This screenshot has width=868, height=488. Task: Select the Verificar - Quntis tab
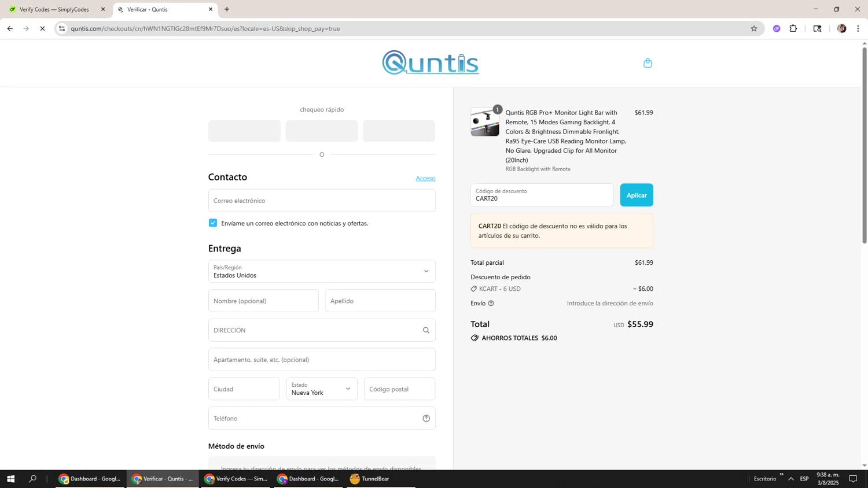[x=164, y=9]
